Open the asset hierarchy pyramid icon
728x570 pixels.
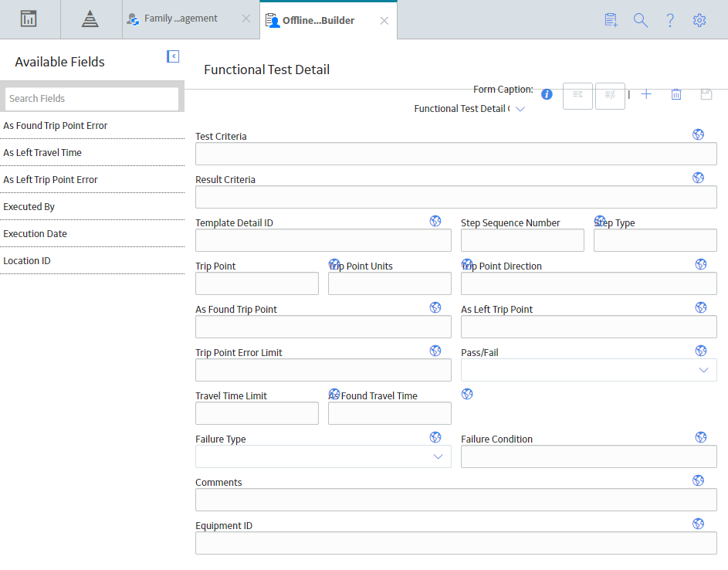point(90,19)
